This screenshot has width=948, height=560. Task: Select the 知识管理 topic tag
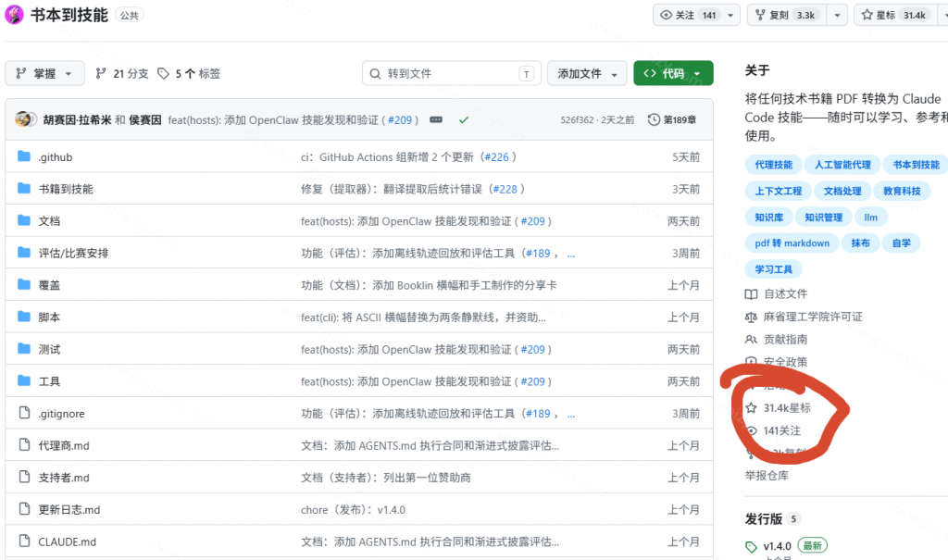823,218
